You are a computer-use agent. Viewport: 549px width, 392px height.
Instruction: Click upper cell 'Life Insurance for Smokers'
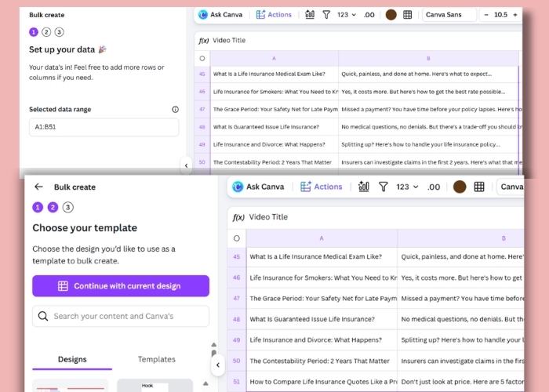tap(274, 92)
